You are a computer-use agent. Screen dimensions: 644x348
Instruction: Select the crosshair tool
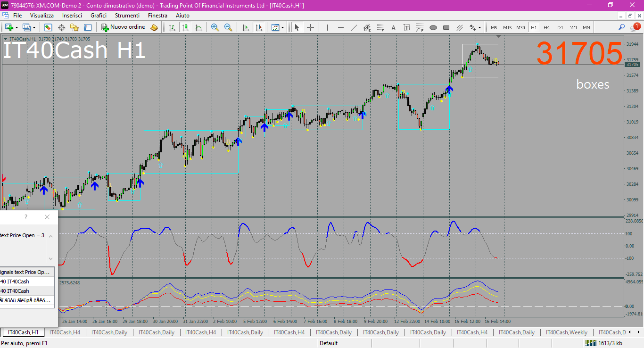pyautogui.click(x=310, y=27)
